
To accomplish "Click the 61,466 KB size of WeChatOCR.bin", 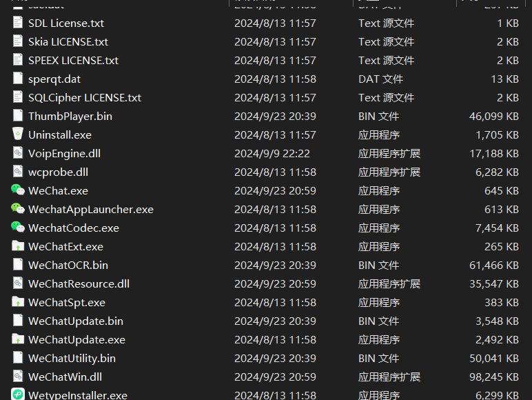I will (494, 266).
